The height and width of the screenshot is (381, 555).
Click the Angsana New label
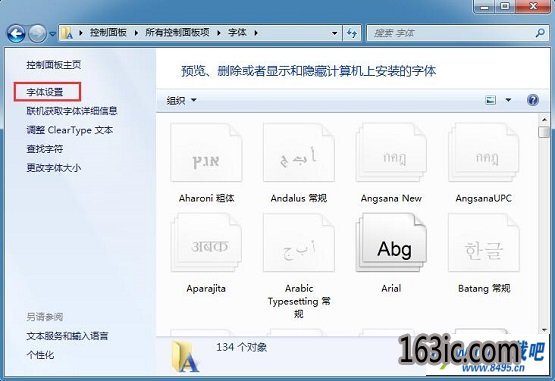coord(391,198)
